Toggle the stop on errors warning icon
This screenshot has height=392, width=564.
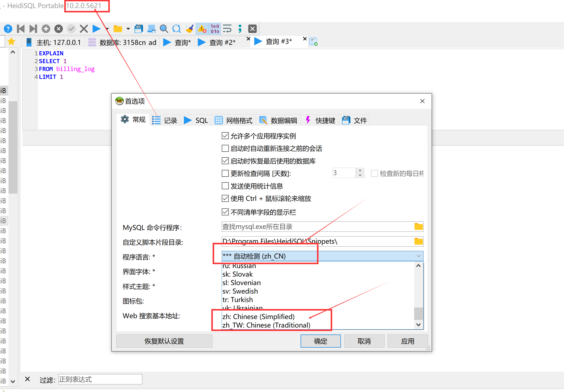tap(202, 29)
